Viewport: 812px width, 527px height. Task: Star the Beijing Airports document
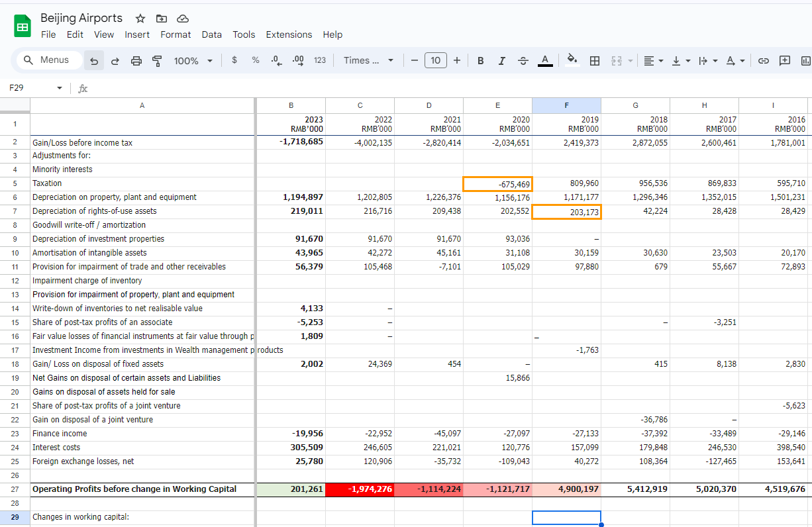(140, 19)
